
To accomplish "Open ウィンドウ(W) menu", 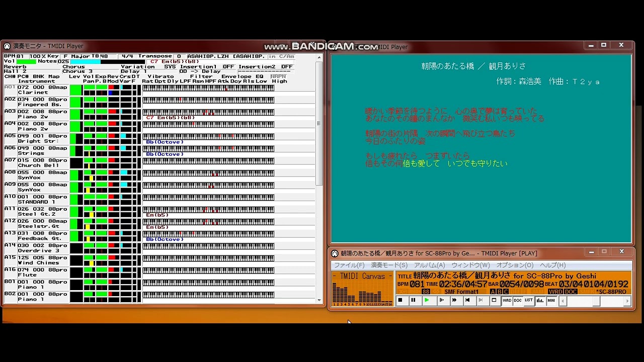I will (470, 265).
